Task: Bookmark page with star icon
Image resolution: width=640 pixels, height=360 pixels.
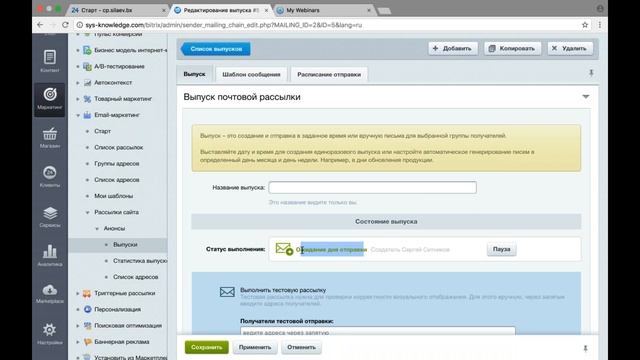Action: click(585, 25)
